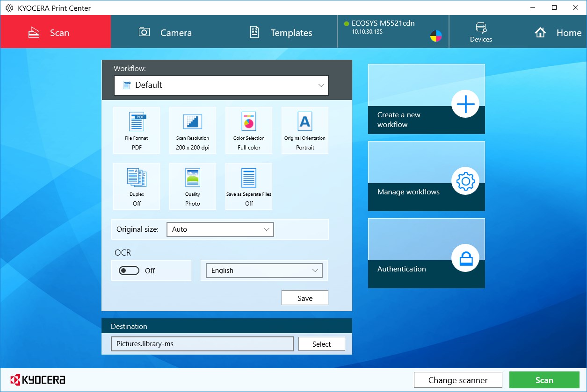Go to the Home page

pos(558,33)
